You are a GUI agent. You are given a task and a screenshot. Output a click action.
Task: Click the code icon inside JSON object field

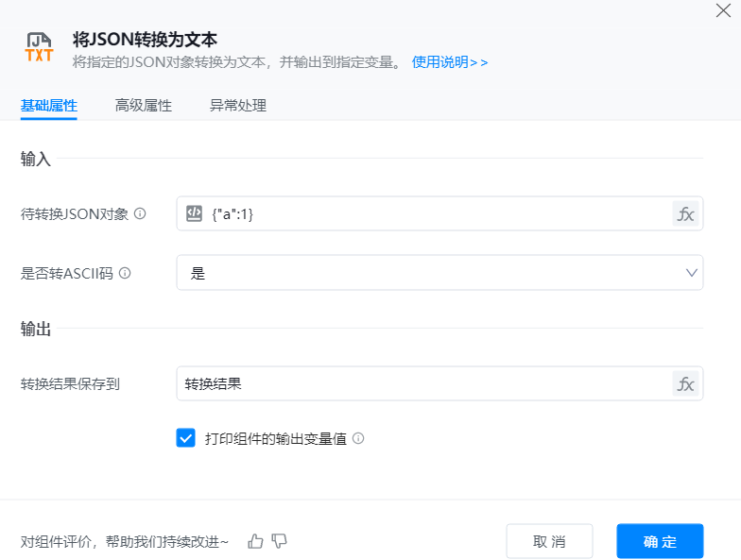point(194,213)
